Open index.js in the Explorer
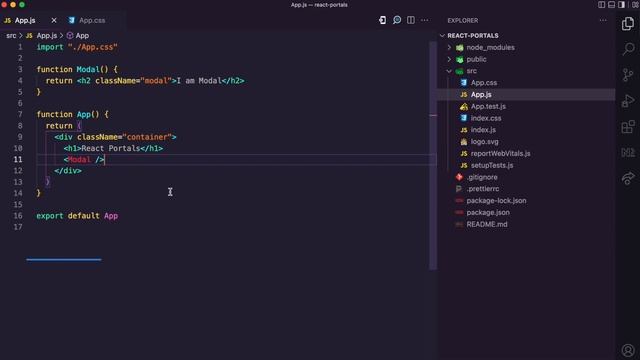This screenshot has height=360, width=640. coord(483,130)
